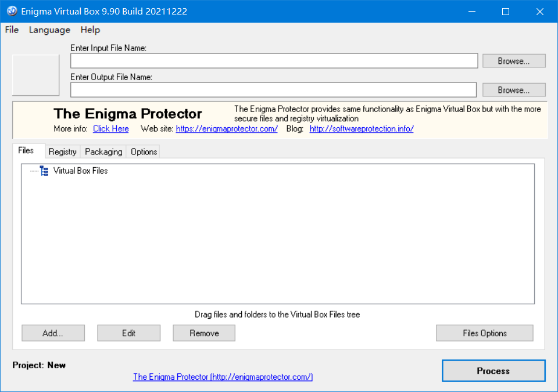Switch to the Registry tab
The image size is (558, 392).
click(62, 152)
